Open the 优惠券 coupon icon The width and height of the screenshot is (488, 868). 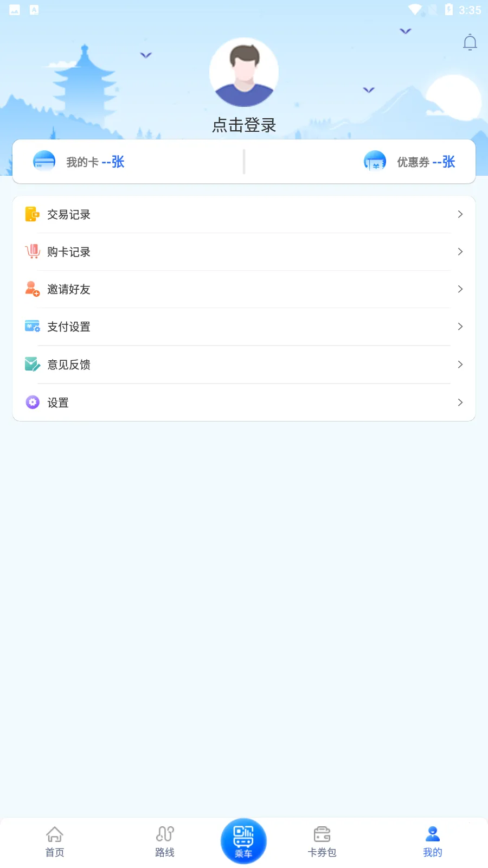[375, 162]
